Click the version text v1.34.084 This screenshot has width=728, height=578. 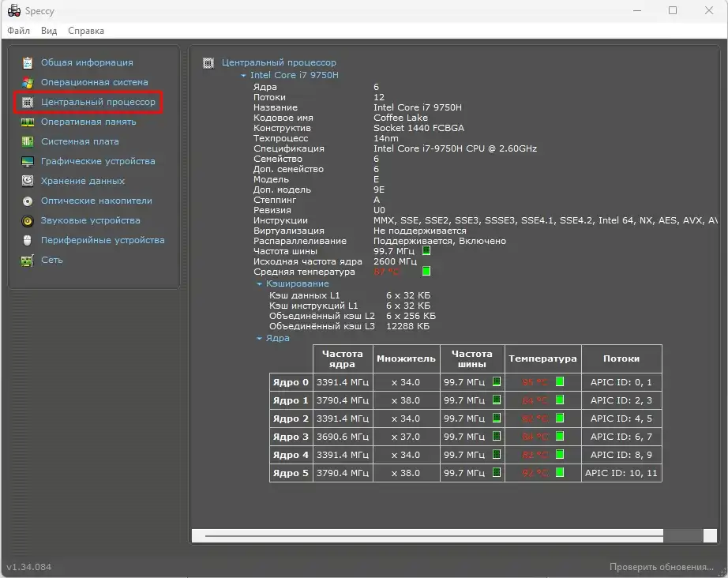click(28, 567)
